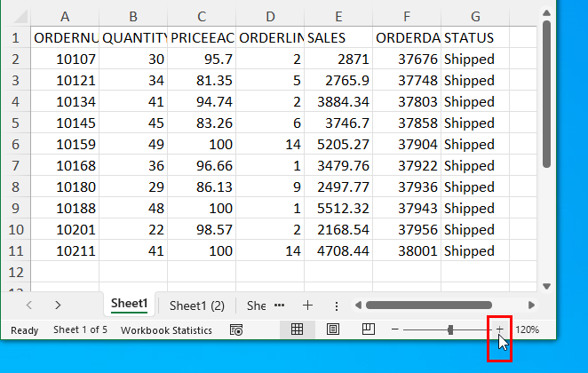Switch to Page Layout view
588x373 pixels.
pos(332,329)
